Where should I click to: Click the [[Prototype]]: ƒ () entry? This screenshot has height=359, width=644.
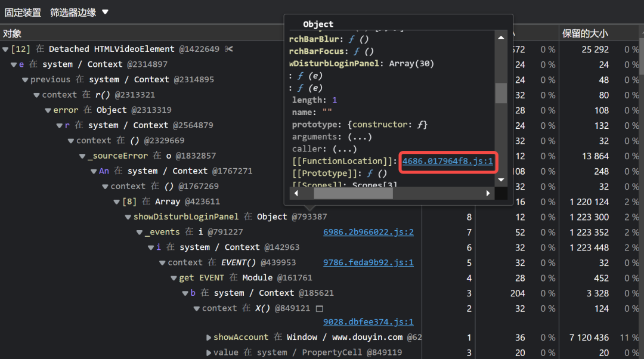(x=340, y=174)
